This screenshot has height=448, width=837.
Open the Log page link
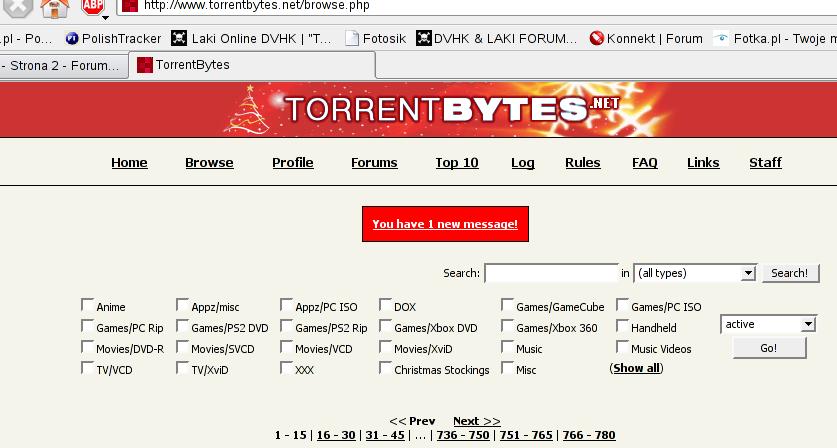pos(523,163)
